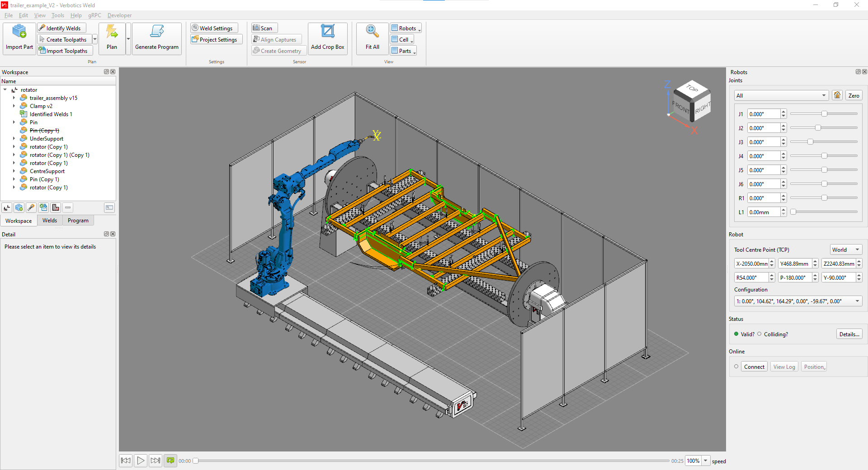This screenshot has height=470, width=868.
Task: Click the status Details... button
Action: pos(849,334)
